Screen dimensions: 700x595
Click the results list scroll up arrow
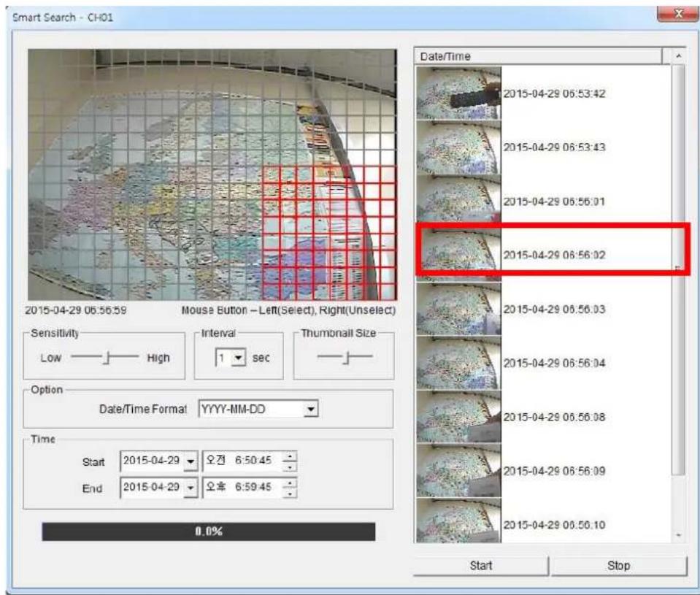679,56
